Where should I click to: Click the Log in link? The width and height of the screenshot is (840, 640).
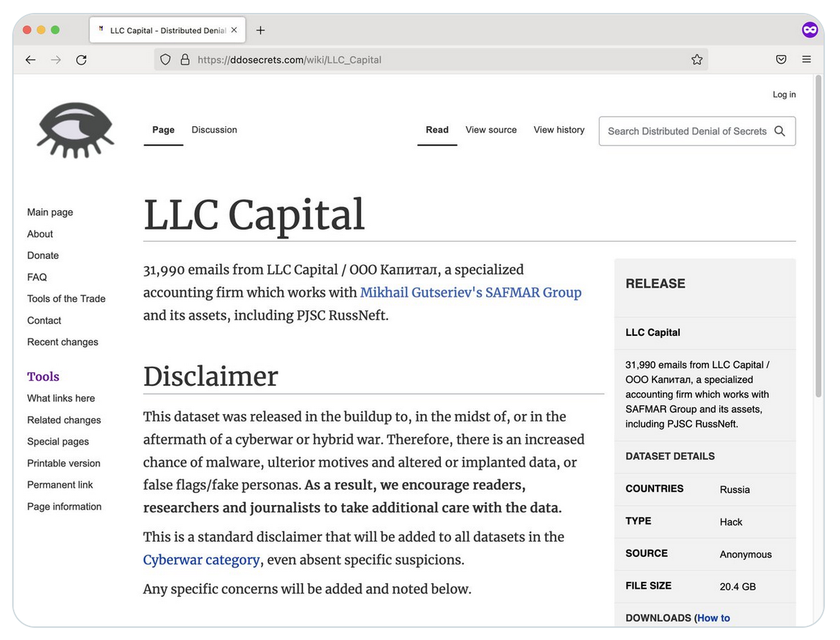(784, 94)
